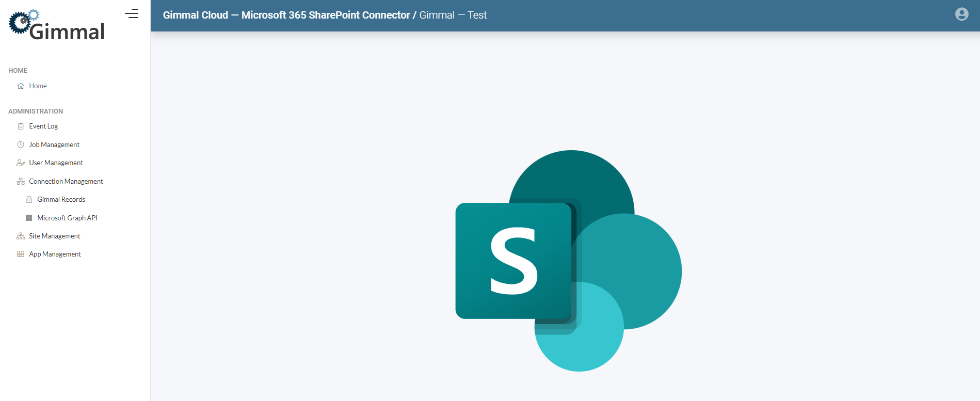Viewport: 980px width, 401px height.
Task: Click the Job Management clock icon
Action: 21,145
